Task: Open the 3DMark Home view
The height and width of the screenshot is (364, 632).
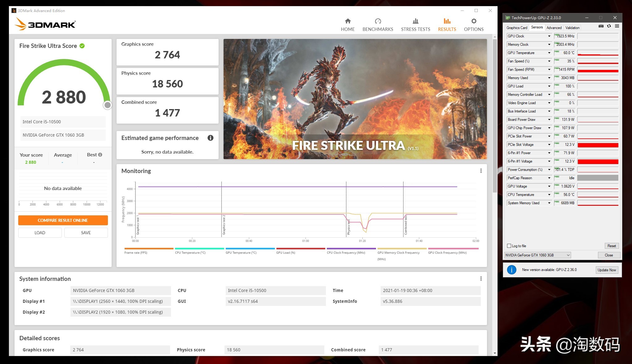Action: [348, 24]
